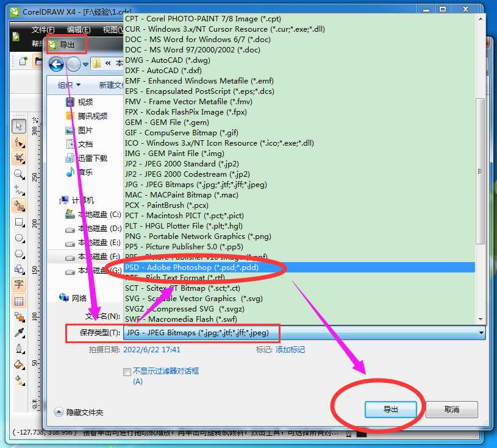Select the Eyedropper tool
The height and width of the screenshot is (448, 497).
tap(19, 333)
